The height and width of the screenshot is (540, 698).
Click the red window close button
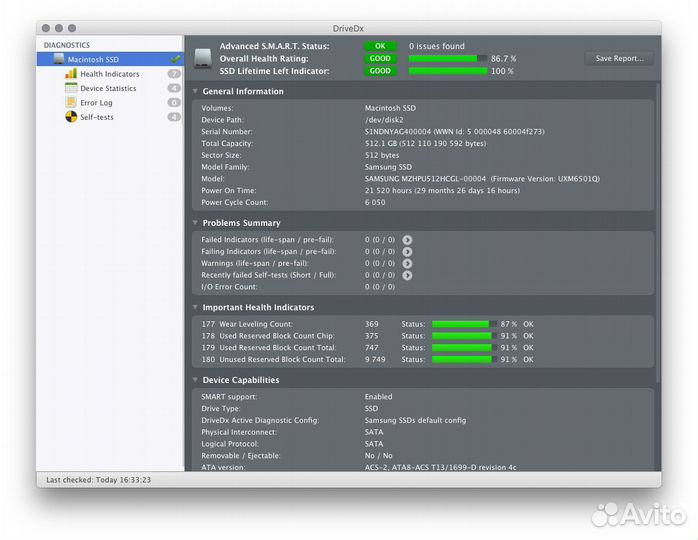(46, 28)
